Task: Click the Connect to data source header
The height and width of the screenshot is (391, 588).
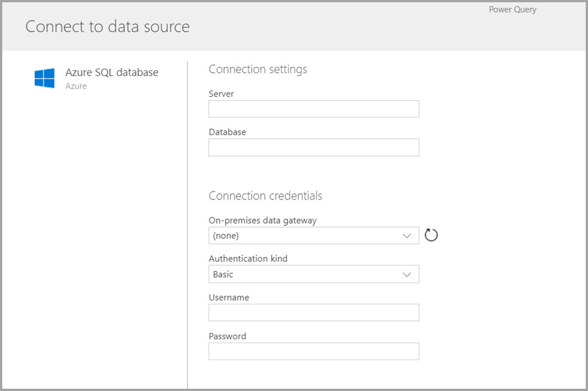Action: (107, 26)
